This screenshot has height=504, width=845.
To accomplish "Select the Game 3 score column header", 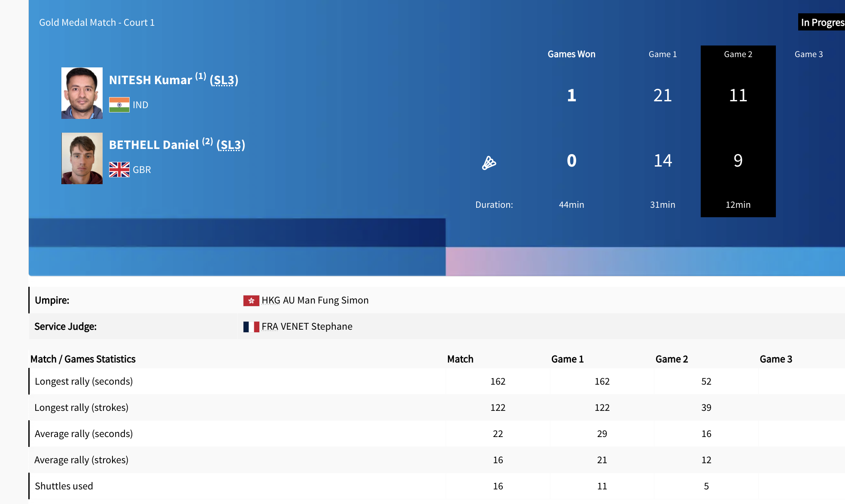I will 808,55.
